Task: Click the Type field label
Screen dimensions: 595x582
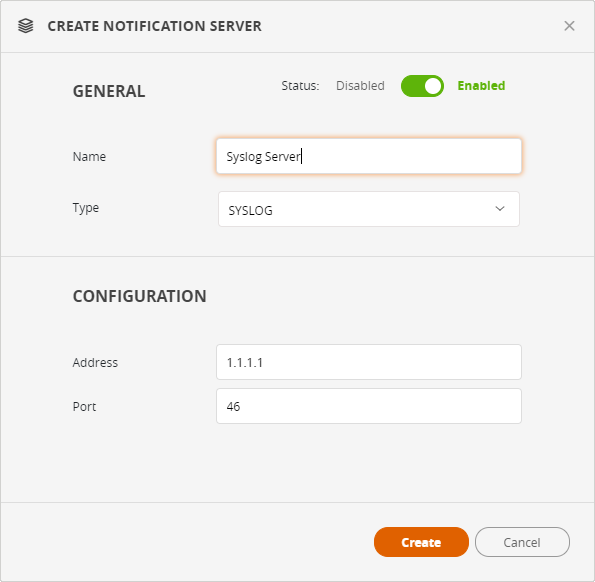Action: click(86, 208)
